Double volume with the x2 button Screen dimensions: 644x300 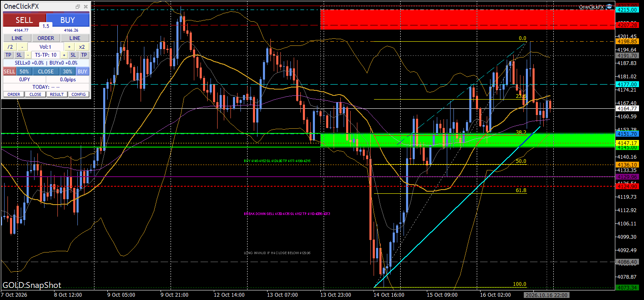82,47
